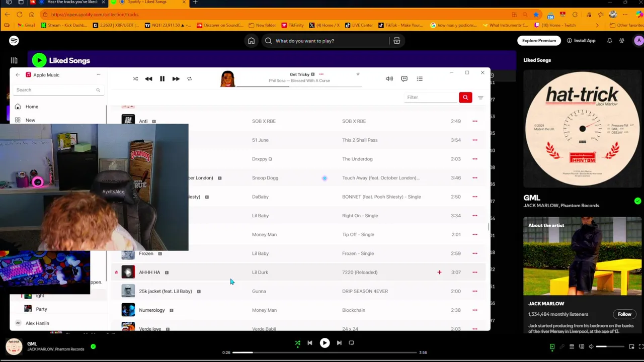Open more options for DaBaby row
The height and width of the screenshot is (362, 644).
[x=475, y=197]
